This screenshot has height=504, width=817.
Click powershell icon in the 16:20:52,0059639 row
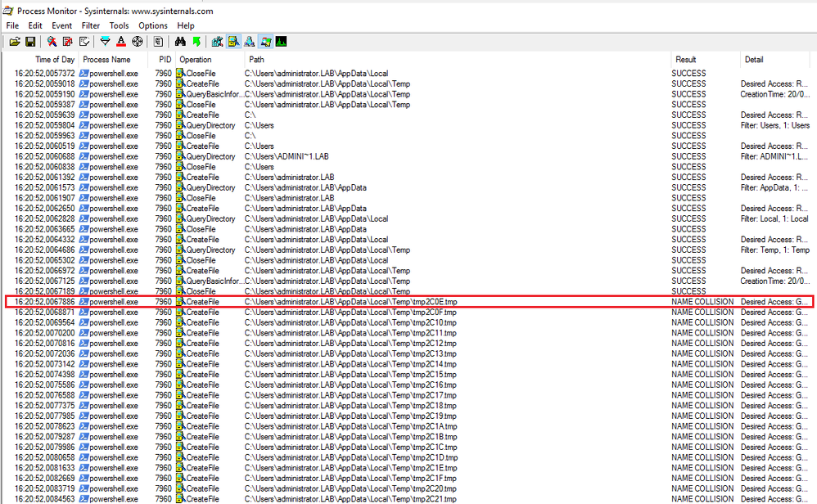tap(84, 115)
